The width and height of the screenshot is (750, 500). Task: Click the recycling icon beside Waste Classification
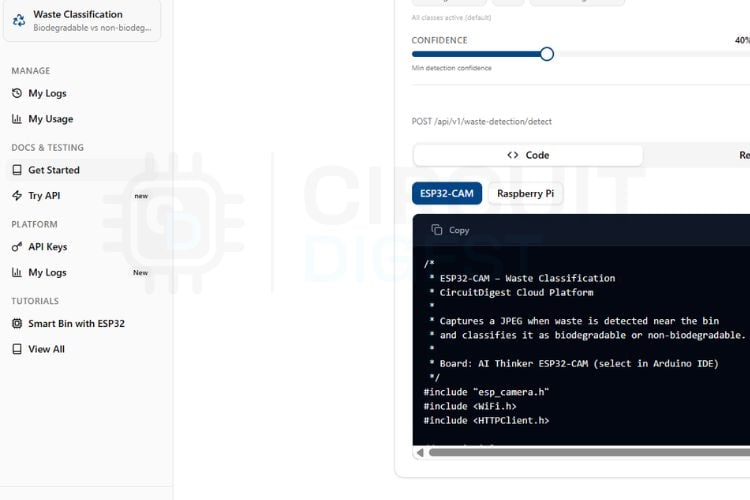[19, 20]
